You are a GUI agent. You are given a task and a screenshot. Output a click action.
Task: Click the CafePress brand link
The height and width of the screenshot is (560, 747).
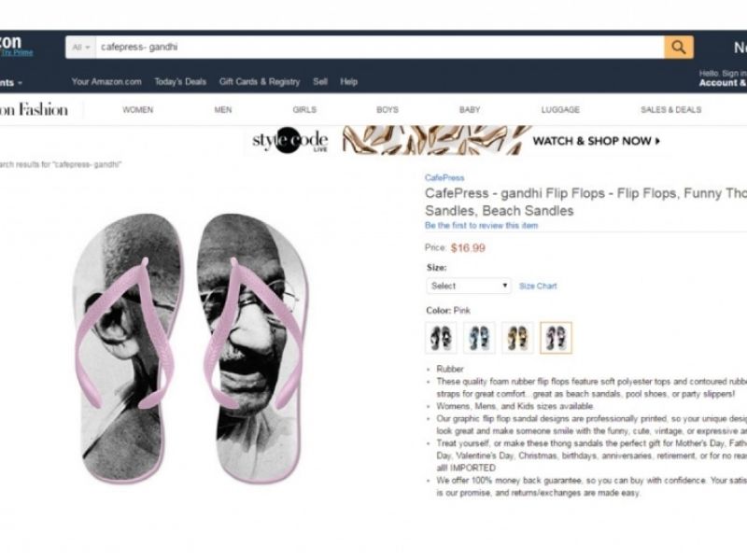click(444, 177)
